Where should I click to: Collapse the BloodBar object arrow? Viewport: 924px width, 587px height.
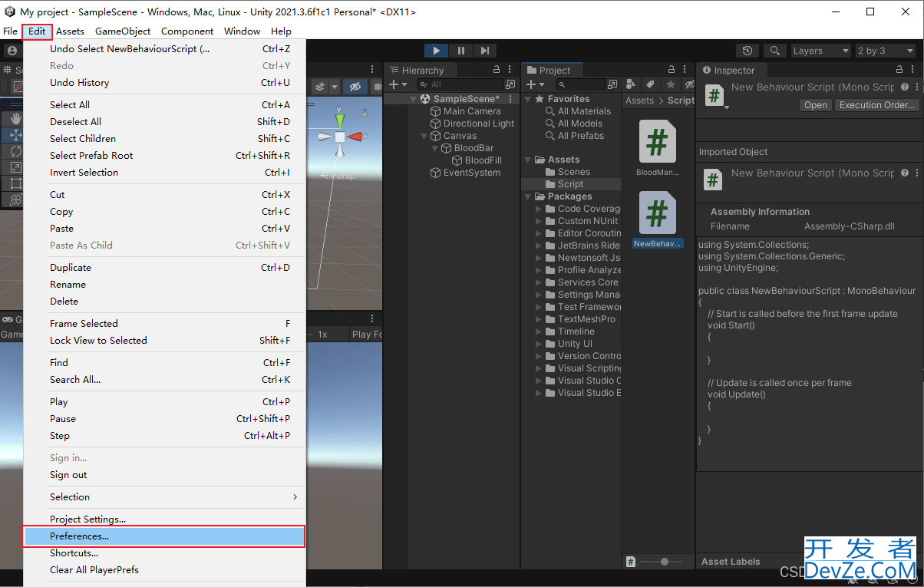436,148
